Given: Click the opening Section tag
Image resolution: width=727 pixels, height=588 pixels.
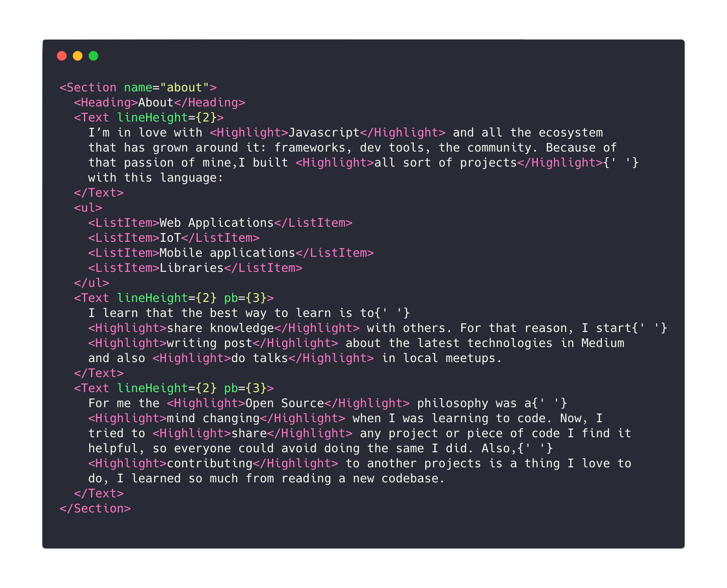Looking at the screenshot, I should 88,87.
